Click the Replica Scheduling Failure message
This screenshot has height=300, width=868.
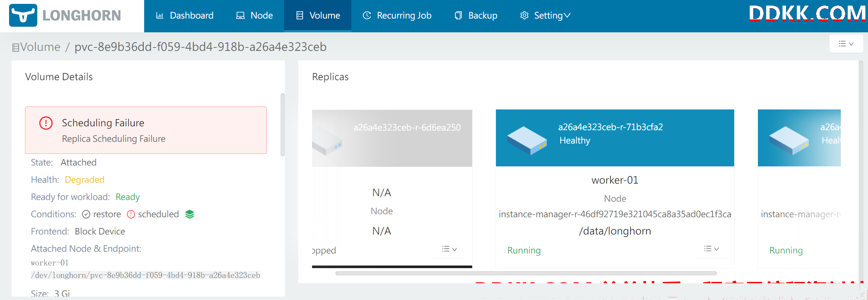pos(114,139)
